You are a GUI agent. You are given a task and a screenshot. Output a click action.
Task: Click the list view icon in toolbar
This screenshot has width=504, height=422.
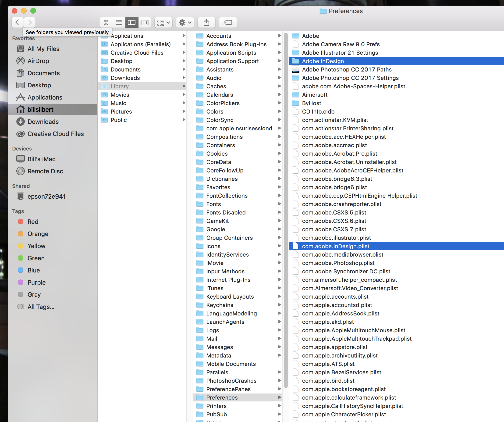tap(119, 22)
